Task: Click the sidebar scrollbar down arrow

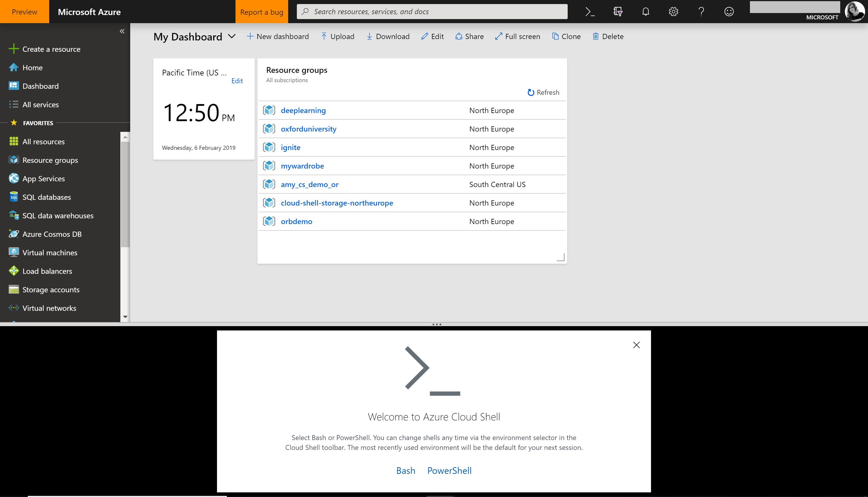Action: pos(125,317)
